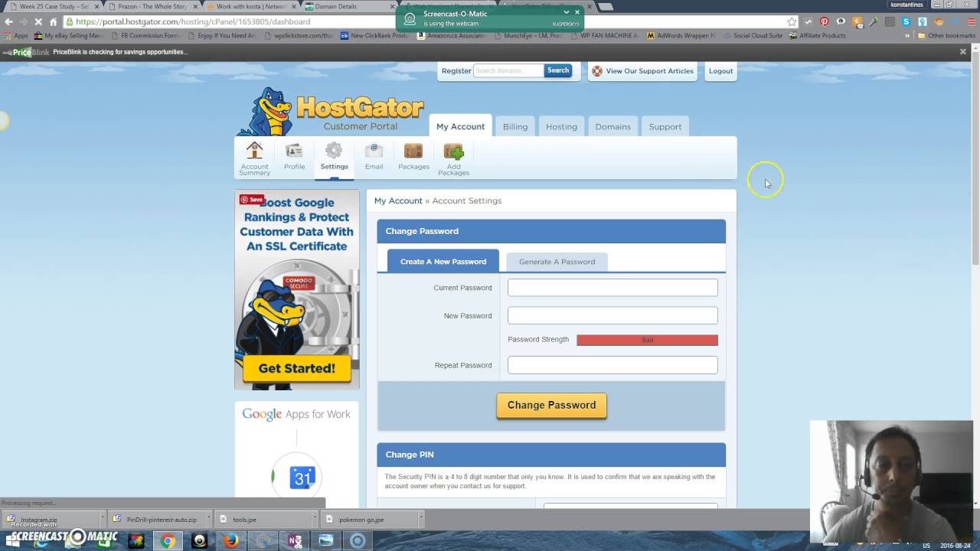Select the Settings gear icon
Viewport: 980px width, 551px height.
click(334, 151)
